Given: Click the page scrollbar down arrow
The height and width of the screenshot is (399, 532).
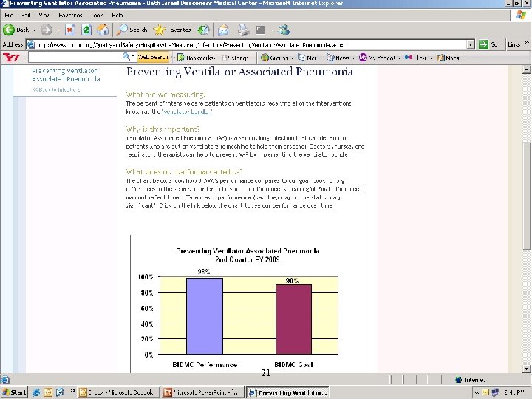Looking at the screenshot, I should (x=527, y=369).
